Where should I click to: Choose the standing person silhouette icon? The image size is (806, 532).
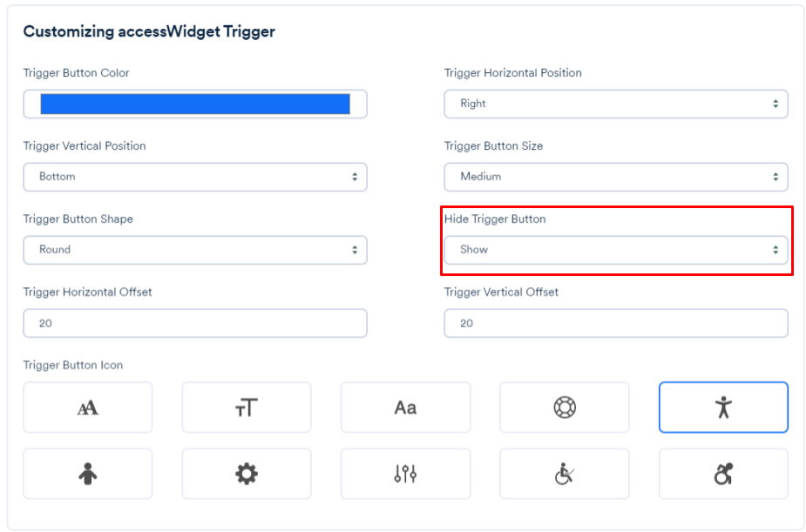pos(87,473)
